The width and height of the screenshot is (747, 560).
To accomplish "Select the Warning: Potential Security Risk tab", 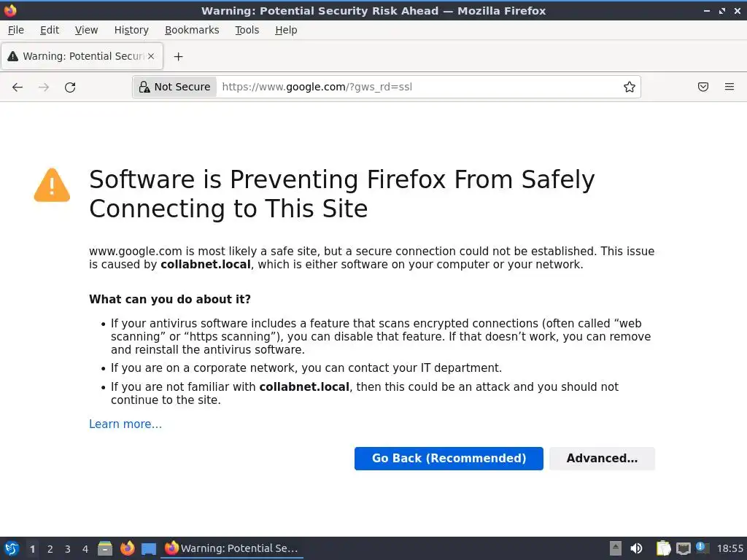I will point(82,56).
